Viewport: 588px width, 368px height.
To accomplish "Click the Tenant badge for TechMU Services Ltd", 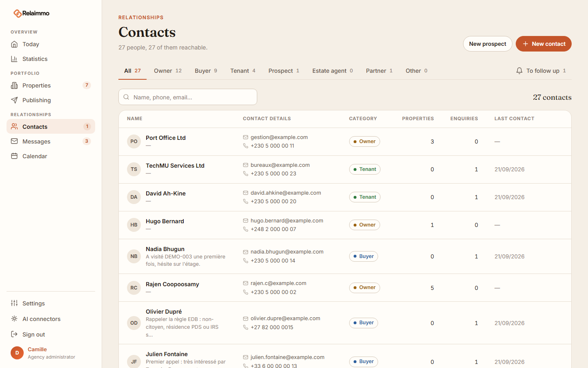I will pyautogui.click(x=365, y=169).
